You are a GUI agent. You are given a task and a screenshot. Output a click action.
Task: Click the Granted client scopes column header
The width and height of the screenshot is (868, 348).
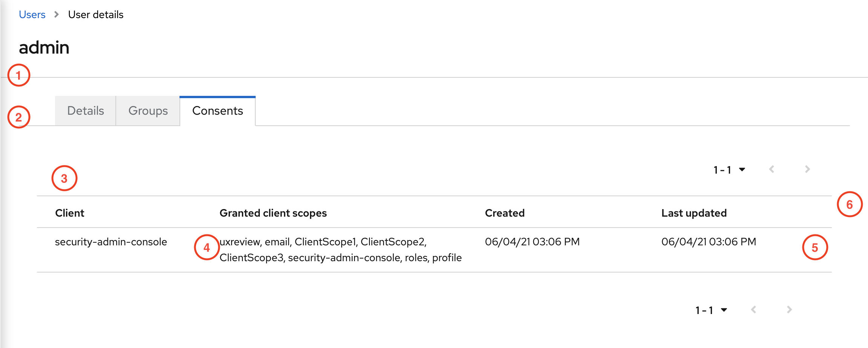click(273, 212)
